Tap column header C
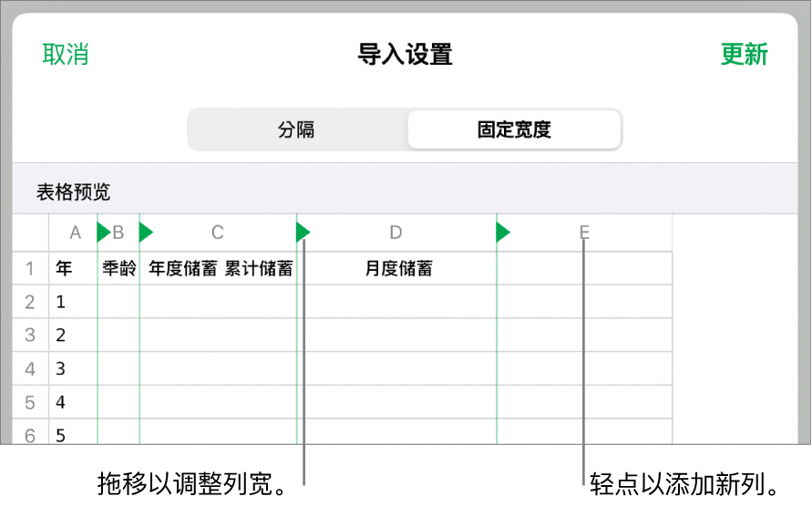Viewport: 812px width, 507px height. pyautogui.click(x=218, y=233)
